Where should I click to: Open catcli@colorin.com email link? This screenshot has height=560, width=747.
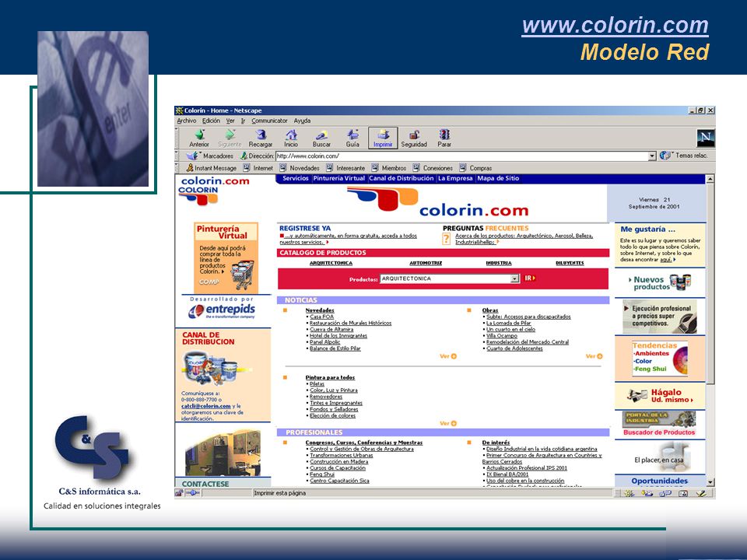coord(205,406)
